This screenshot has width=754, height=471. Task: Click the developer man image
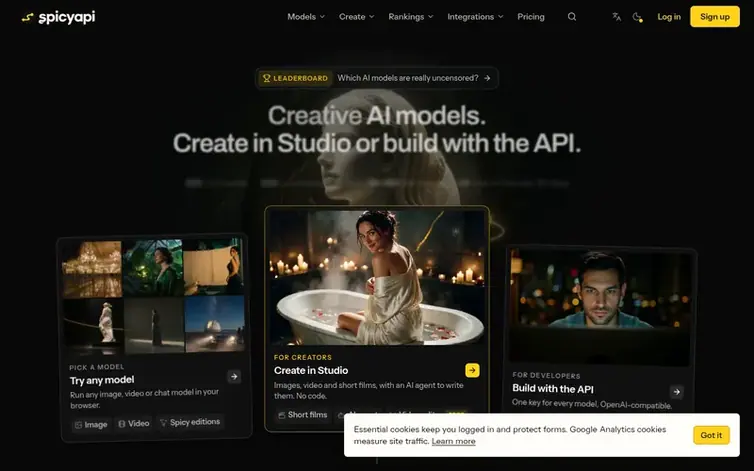[x=600, y=306]
